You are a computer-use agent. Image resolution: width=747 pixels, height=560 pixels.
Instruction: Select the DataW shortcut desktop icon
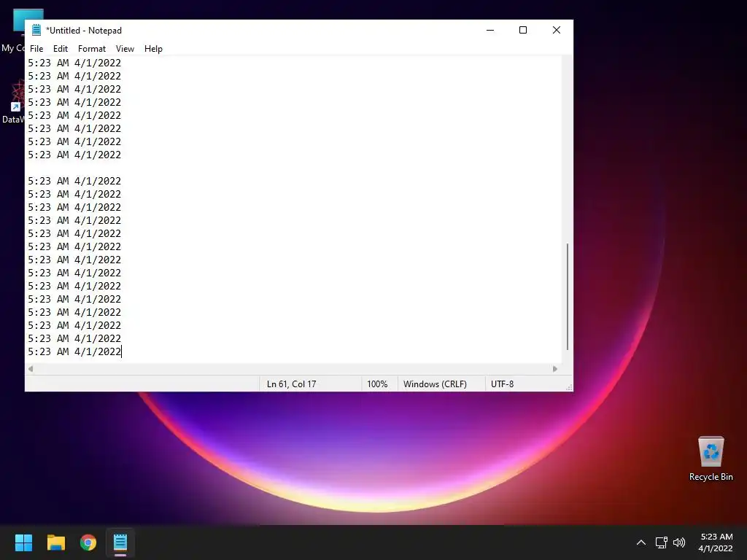click(x=13, y=102)
